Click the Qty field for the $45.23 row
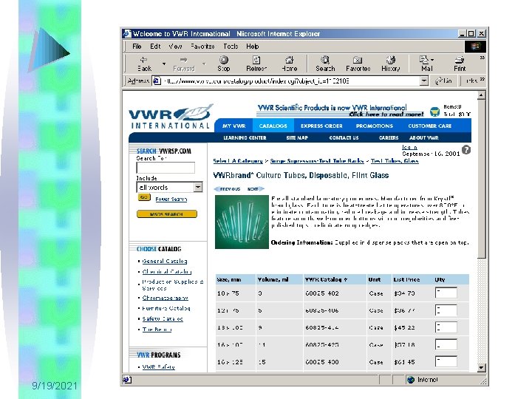This screenshot has height=399, width=532. tap(446, 327)
